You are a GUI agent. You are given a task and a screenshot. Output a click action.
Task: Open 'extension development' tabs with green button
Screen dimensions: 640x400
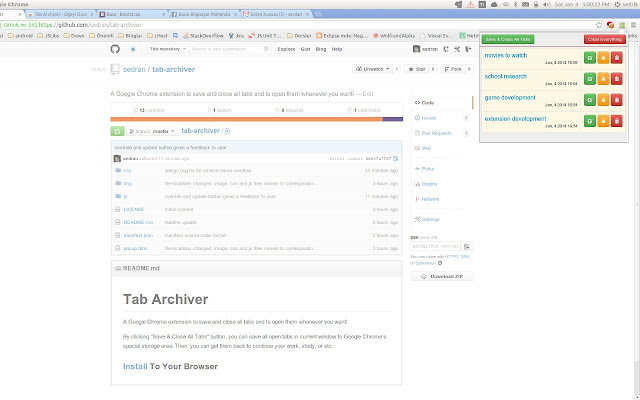pyautogui.click(x=589, y=121)
